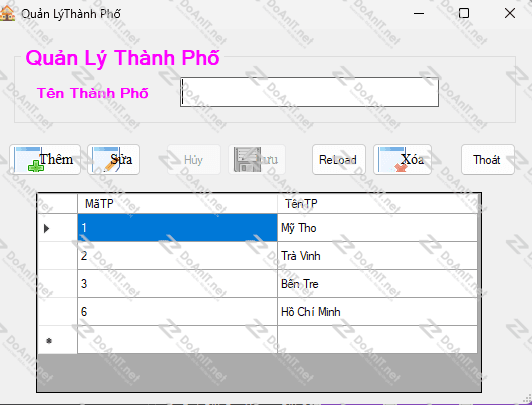Screen dimensions: 532x405
Task: Select the row selector arrow of row 1
Action: (x=58, y=228)
